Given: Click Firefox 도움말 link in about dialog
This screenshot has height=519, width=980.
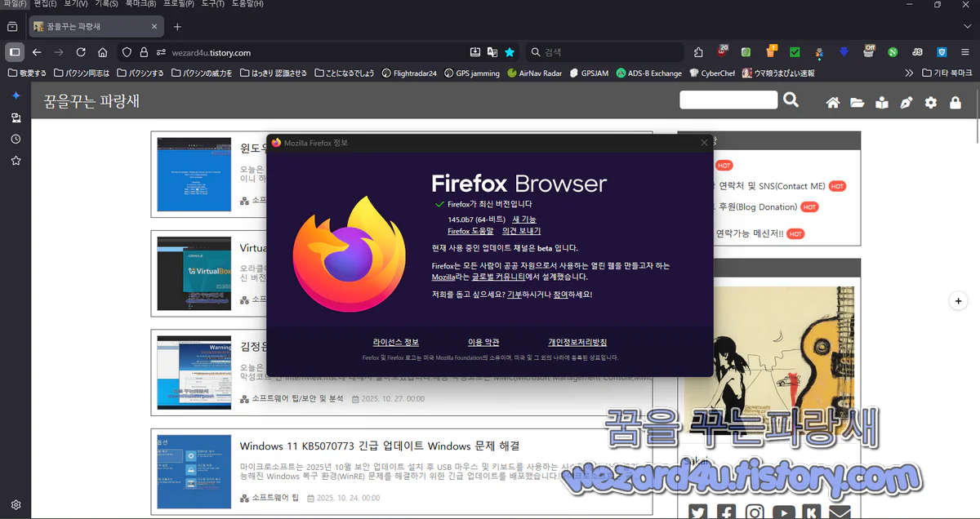Looking at the screenshot, I should pos(470,231).
